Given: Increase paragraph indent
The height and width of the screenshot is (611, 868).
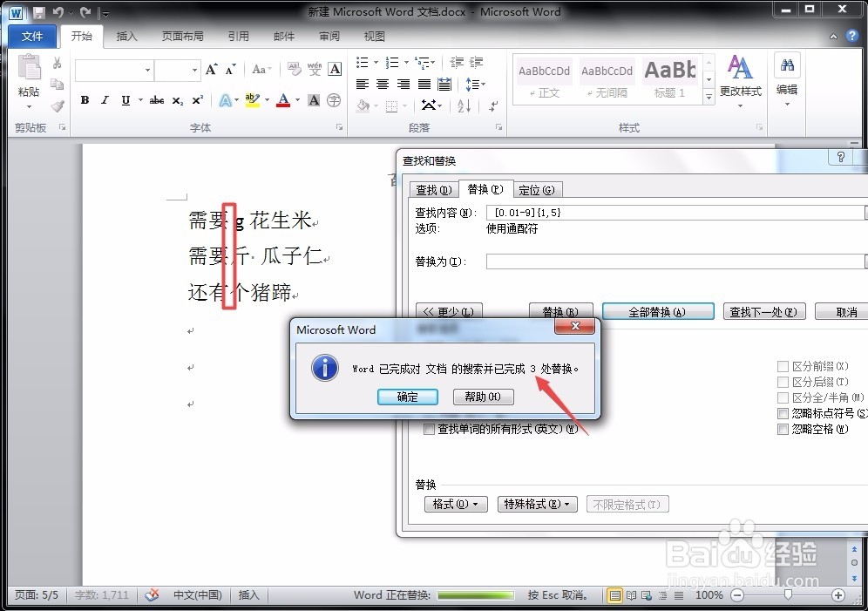Looking at the screenshot, I should point(477,62).
